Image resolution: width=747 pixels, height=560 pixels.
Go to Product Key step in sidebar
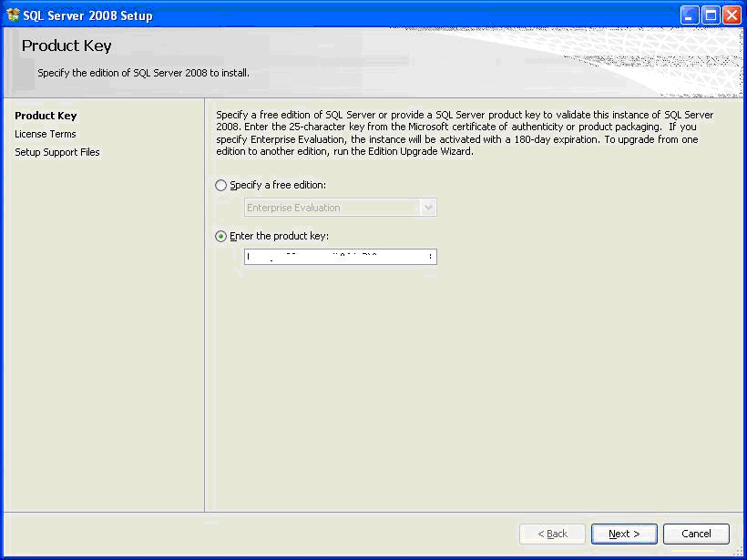click(46, 116)
